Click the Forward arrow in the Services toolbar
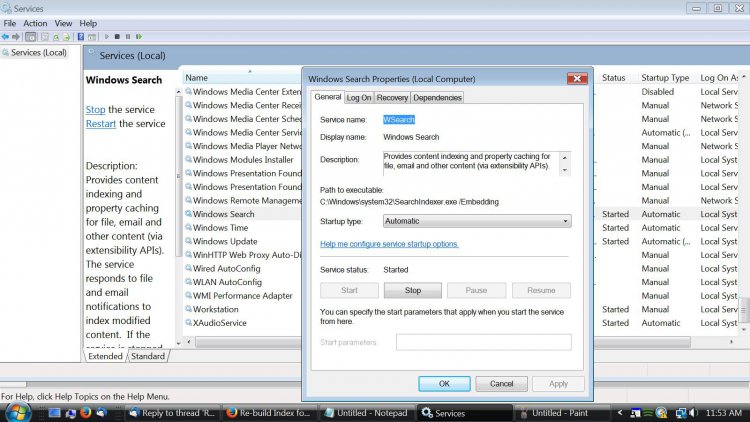Viewport: 750px width, 422px height. pyautogui.click(x=16, y=37)
